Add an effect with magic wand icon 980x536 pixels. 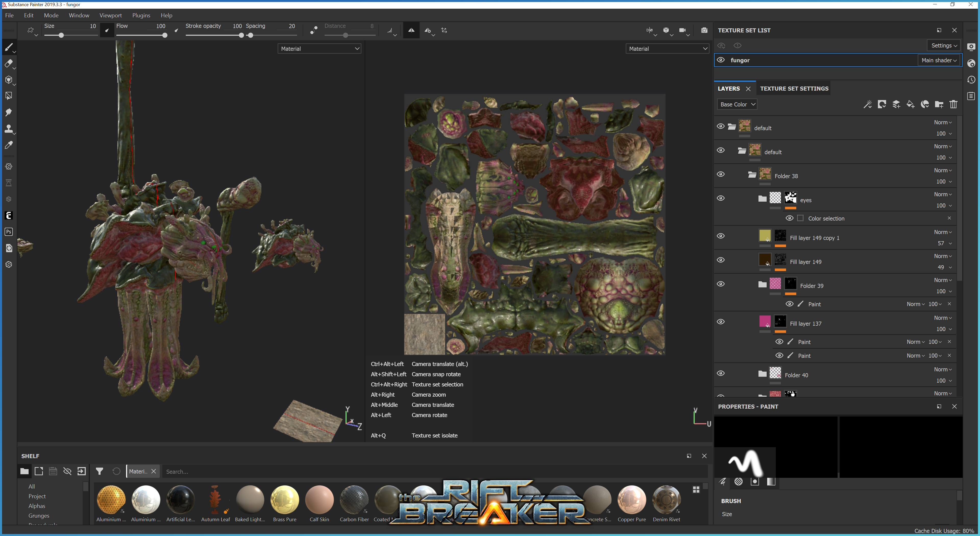point(867,104)
